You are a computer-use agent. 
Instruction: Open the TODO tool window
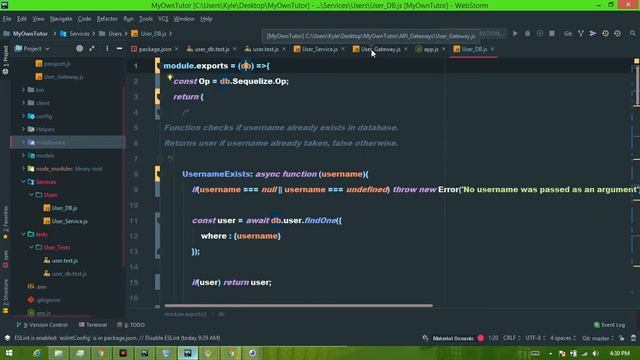point(131,325)
